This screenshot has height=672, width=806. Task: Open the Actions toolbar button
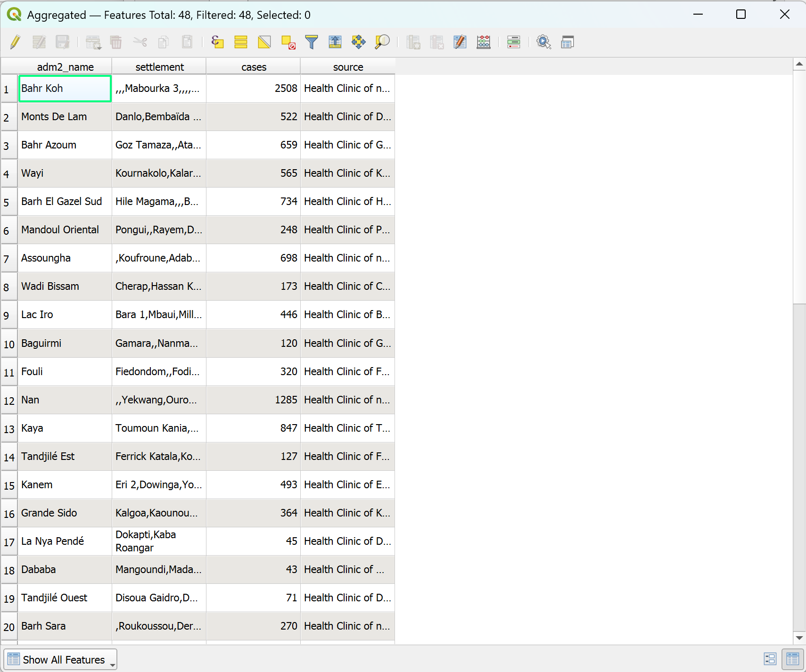point(544,42)
